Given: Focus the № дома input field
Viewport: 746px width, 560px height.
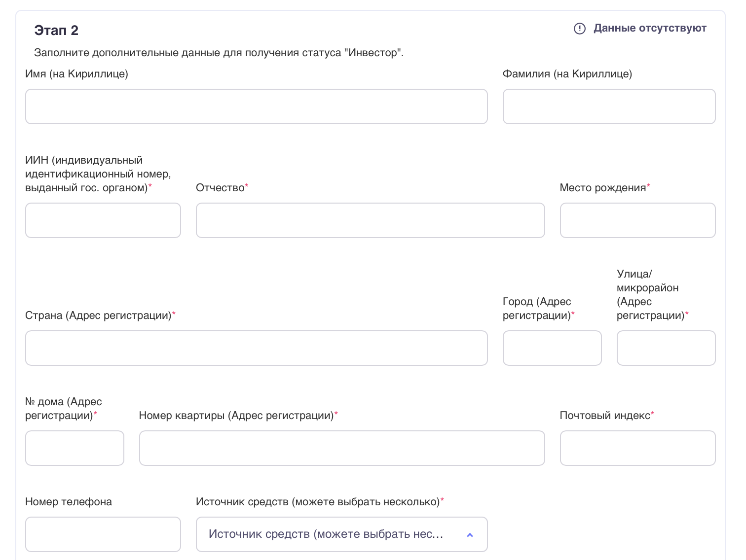Looking at the screenshot, I should click(x=75, y=448).
